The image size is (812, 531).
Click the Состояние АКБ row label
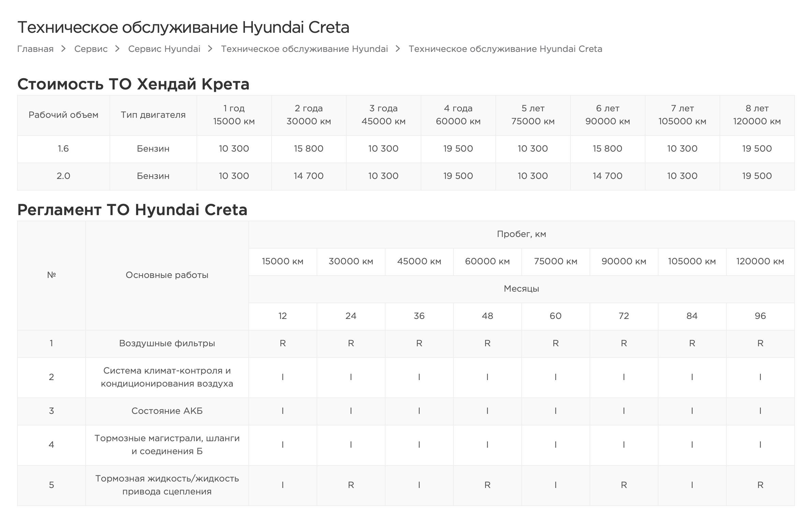pyautogui.click(x=167, y=411)
